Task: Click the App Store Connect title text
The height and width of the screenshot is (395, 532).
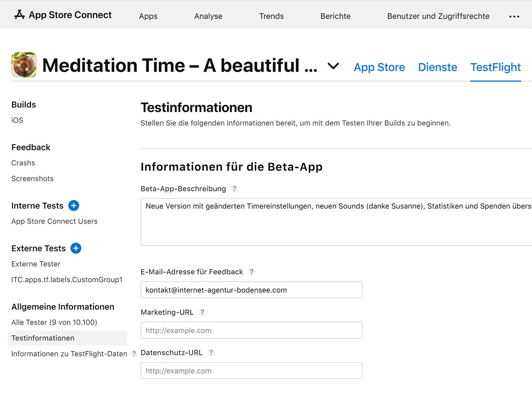Action: click(x=70, y=15)
